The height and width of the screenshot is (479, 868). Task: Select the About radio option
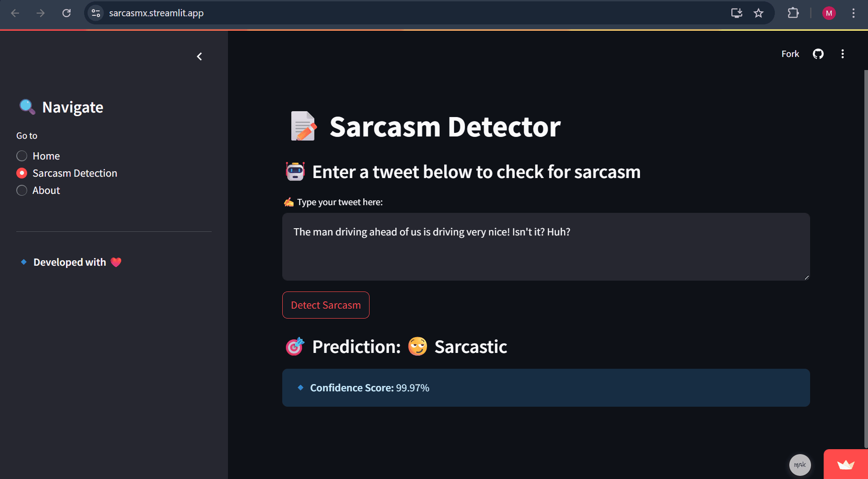21,190
